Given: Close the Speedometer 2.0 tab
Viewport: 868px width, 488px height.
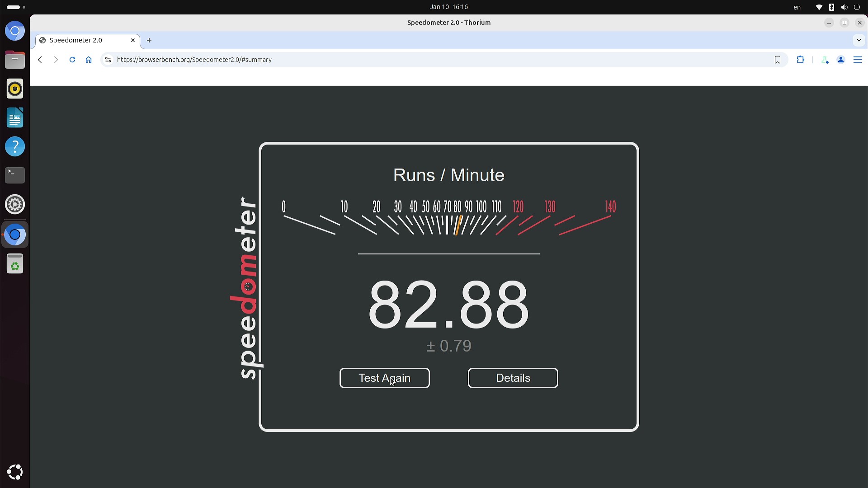Looking at the screenshot, I should click(133, 40).
